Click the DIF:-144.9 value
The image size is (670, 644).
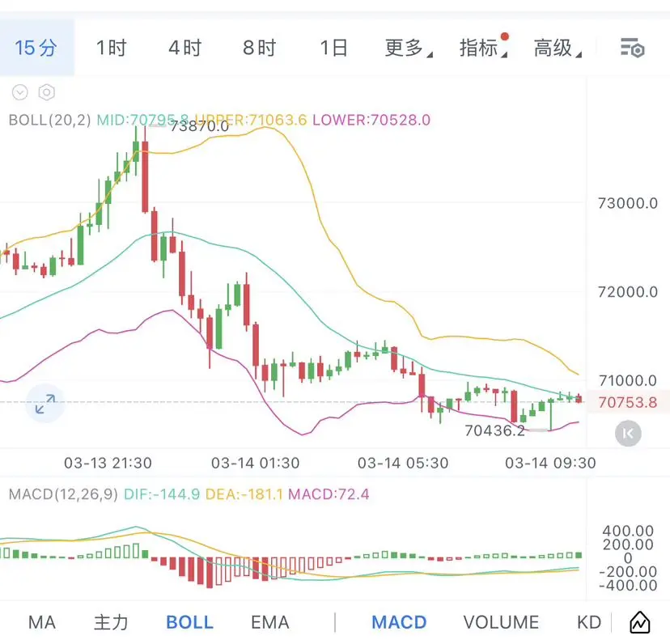pos(162,494)
